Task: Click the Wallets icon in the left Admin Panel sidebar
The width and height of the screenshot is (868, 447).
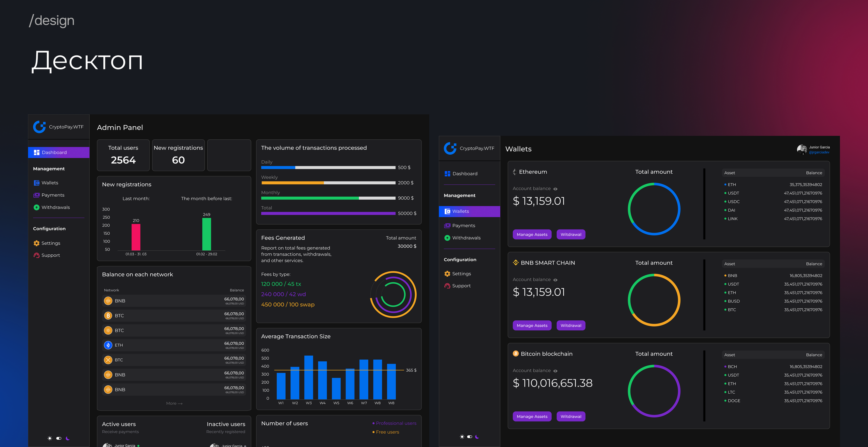Action: 36,183
